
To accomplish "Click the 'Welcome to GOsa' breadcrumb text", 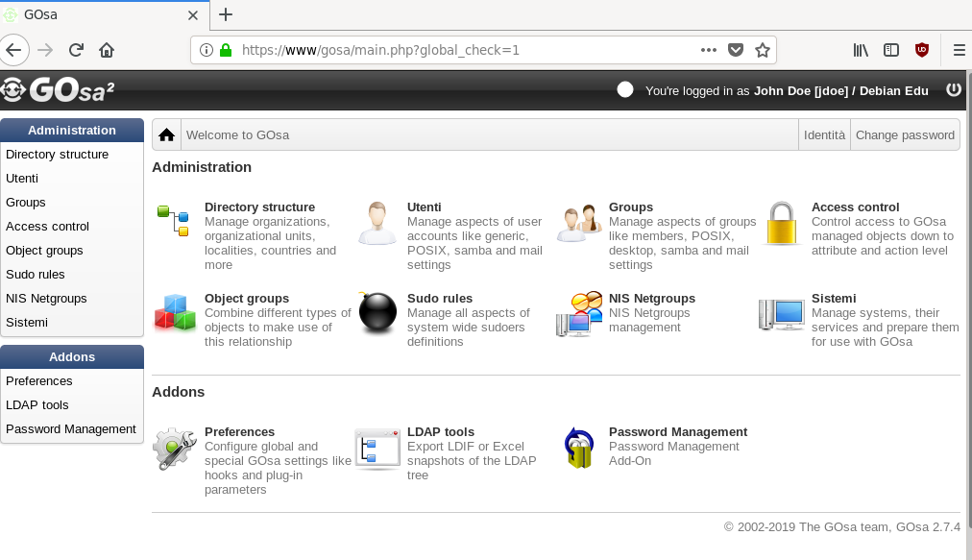I will (x=237, y=135).
